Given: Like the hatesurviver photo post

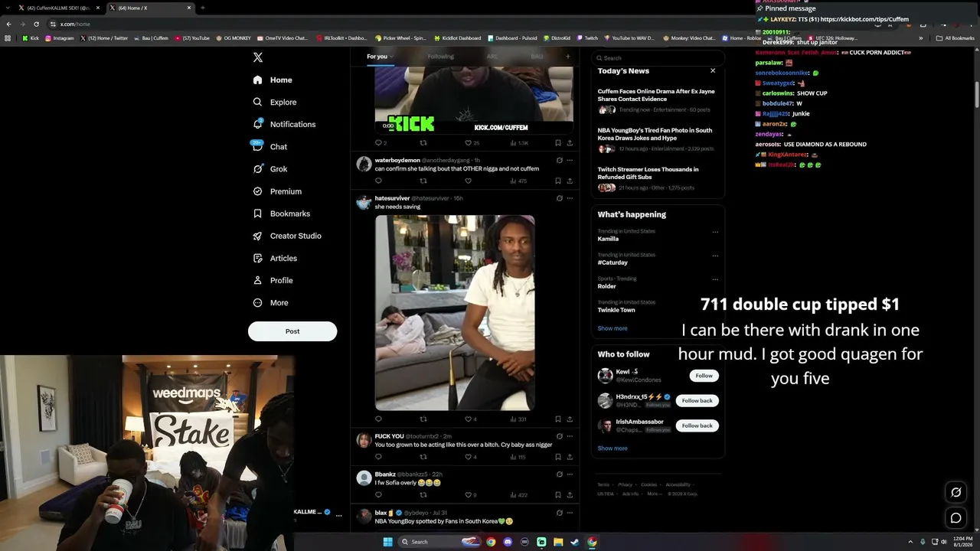Looking at the screenshot, I should [x=468, y=419].
